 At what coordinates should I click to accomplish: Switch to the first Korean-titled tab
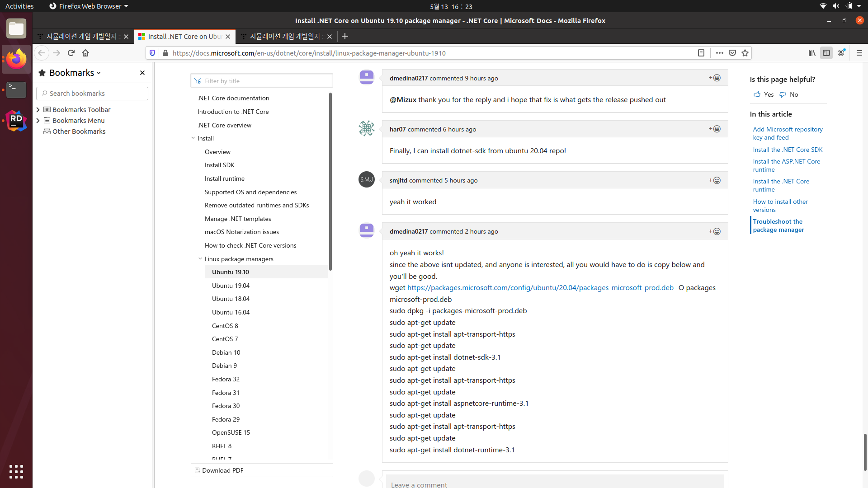point(81,37)
